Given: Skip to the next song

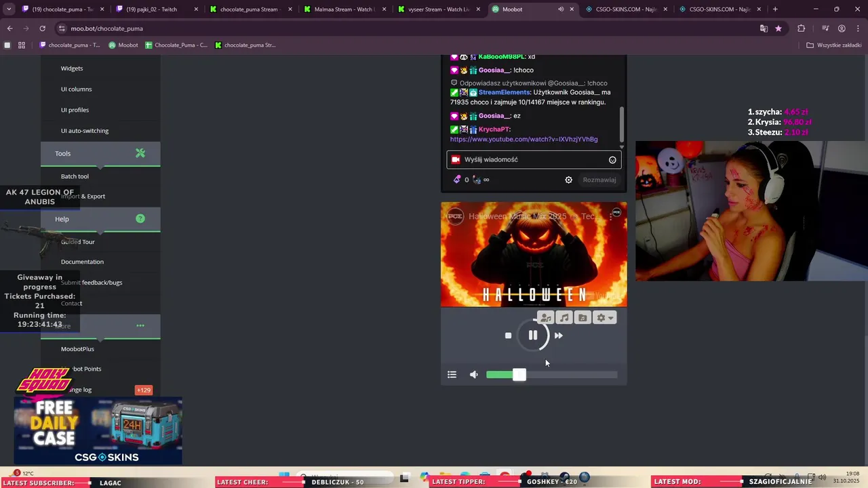Looking at the screenshot, I should pyautogui.click(x=559, y=335).
